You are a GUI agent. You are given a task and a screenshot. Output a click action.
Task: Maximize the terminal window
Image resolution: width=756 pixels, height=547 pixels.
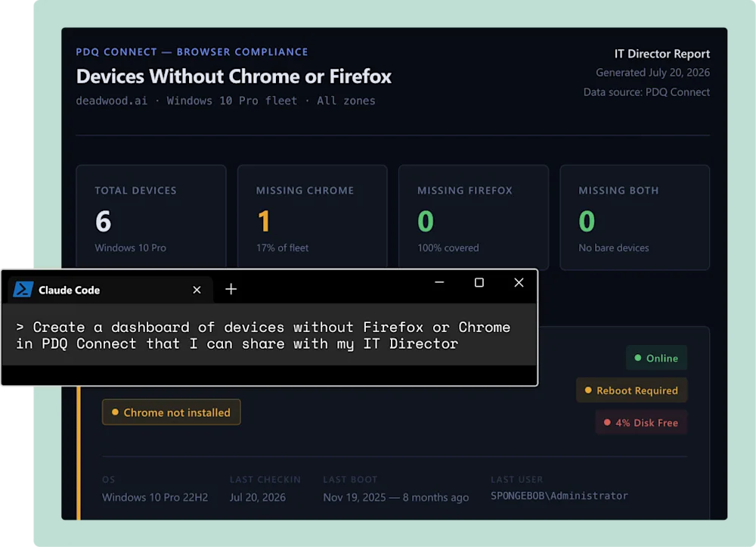tap(479, 282)
